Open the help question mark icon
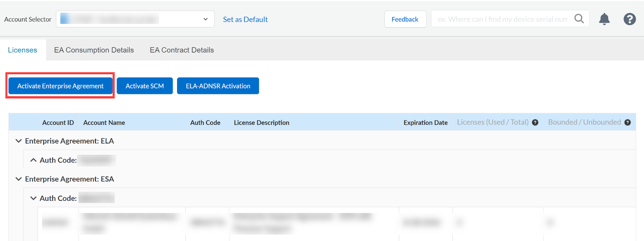Screen dimensions: 644x241 [x=630, y=19]
